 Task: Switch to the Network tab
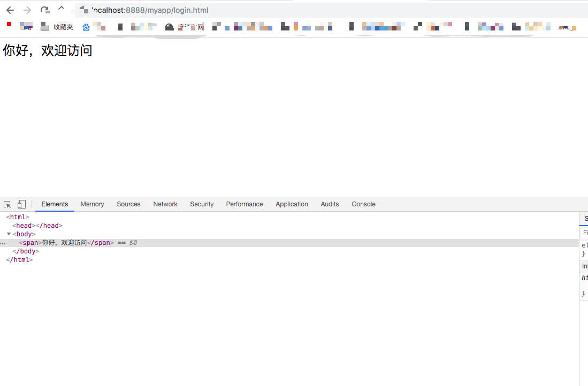[x=165, y=204]
